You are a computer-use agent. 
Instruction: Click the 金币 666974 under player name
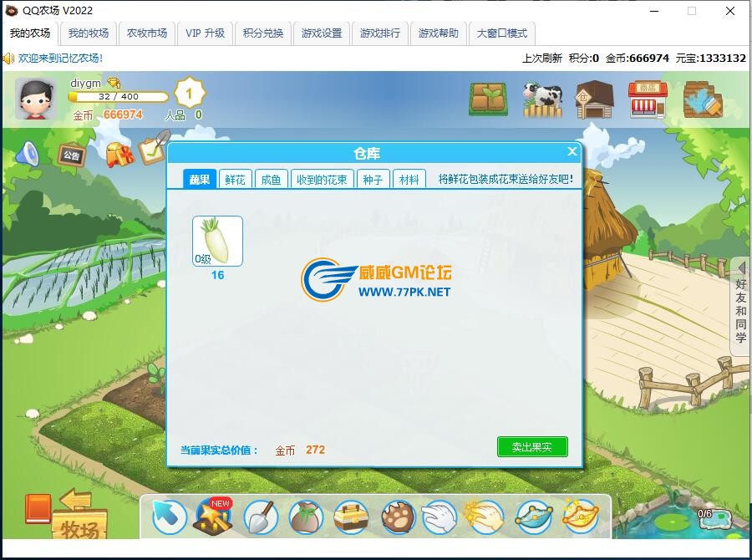click(108, 115)
